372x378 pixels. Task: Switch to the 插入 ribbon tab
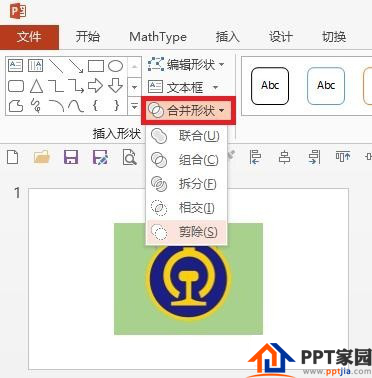(x=228, y=37)
